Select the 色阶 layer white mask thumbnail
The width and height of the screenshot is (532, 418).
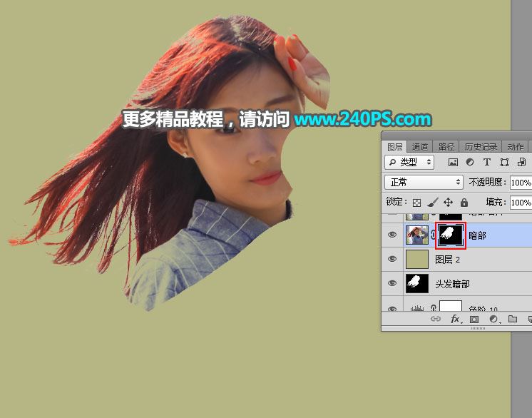pyautogui.click(x=451, y=306)
